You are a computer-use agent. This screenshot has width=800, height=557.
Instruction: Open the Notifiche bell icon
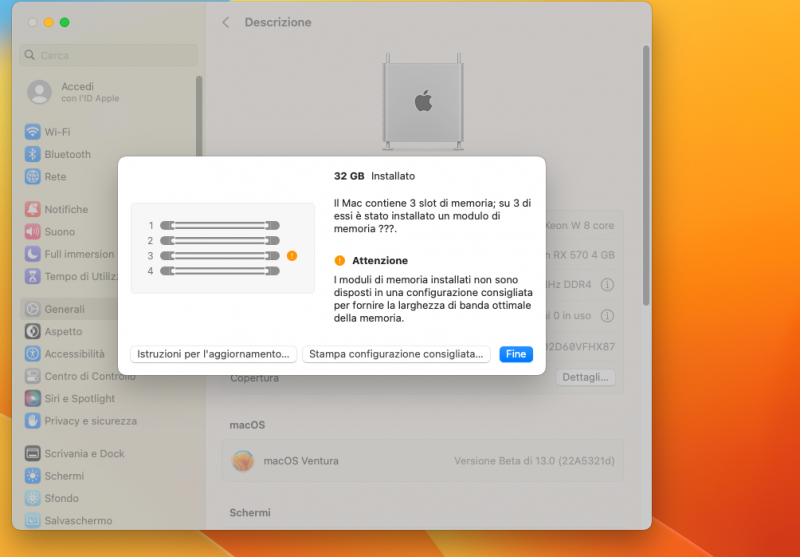tap(33, 209)
